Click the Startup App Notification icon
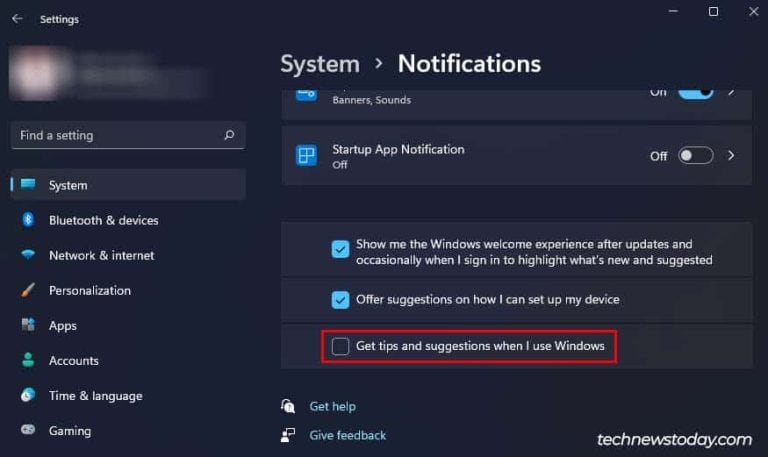 pyautogui.click(x=306, y=156)
